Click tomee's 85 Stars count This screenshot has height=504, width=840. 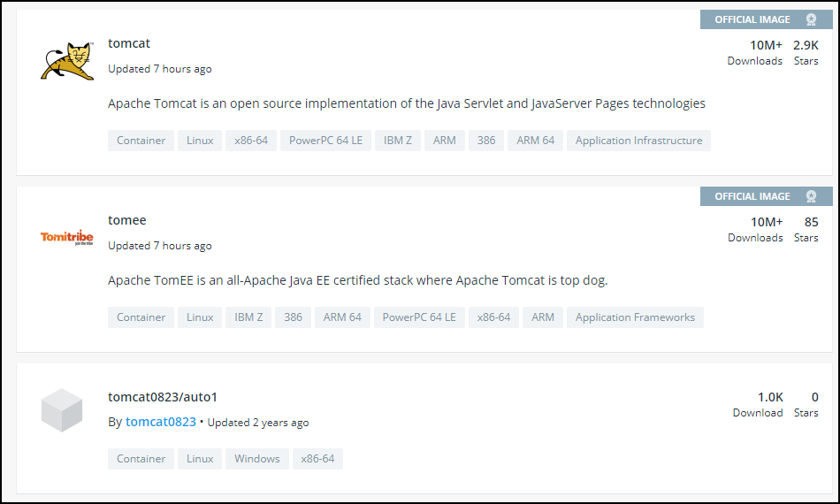point(806,229)
